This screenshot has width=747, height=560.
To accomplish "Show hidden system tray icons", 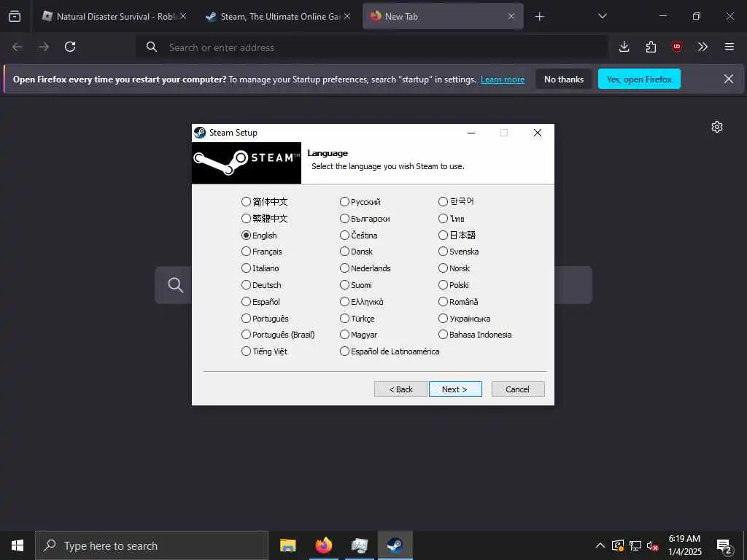I will 600,545.
